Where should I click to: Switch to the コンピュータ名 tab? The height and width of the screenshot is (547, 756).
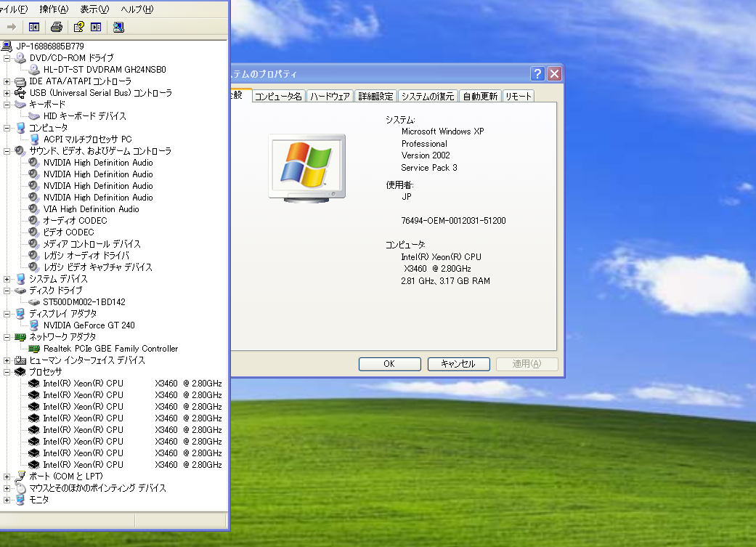tap(278, 96)
